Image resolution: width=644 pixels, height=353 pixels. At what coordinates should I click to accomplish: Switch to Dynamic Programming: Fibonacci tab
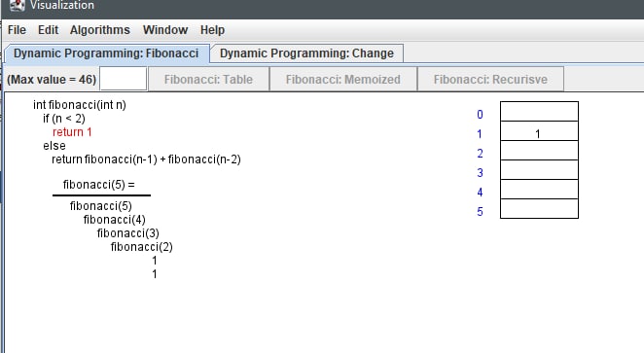[106, 53]
